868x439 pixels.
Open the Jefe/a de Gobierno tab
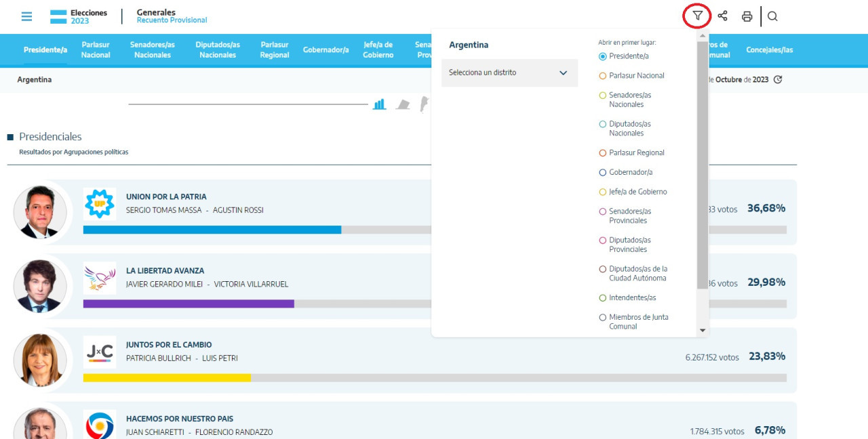378,50
